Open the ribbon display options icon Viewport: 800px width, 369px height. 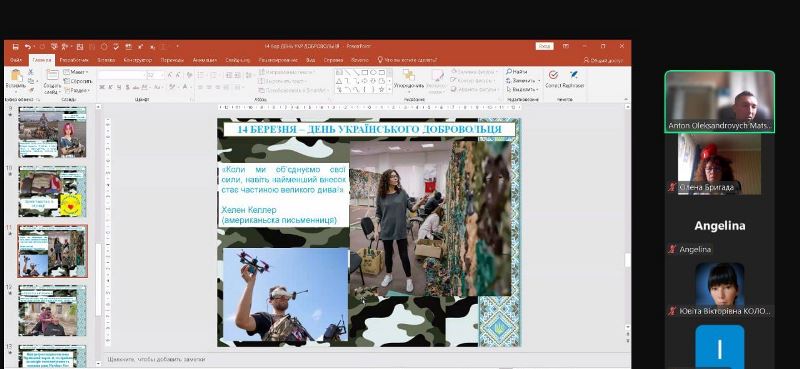pos(565,46)
